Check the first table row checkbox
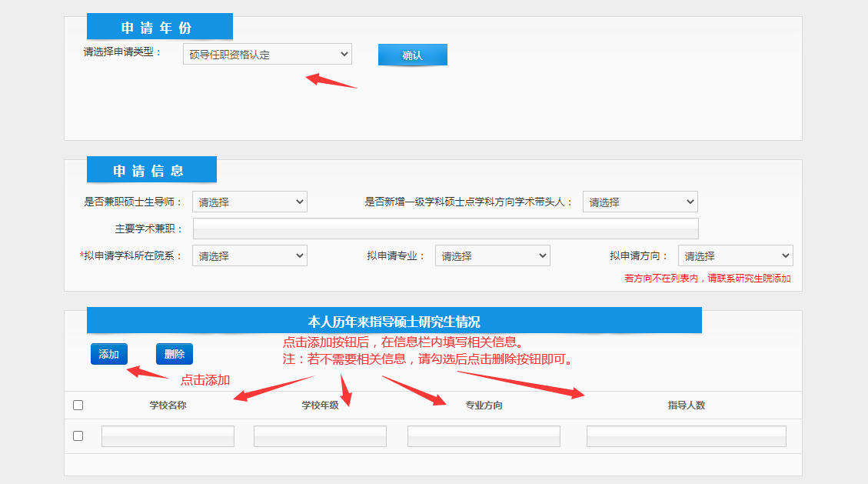This screenshot has width=868, height=484. (x=78, y=436)
